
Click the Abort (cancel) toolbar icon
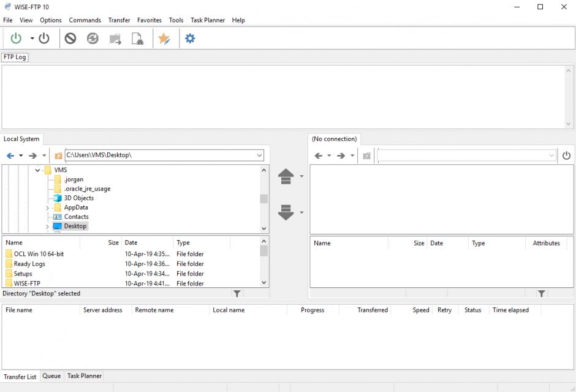(x=70, y=38)
